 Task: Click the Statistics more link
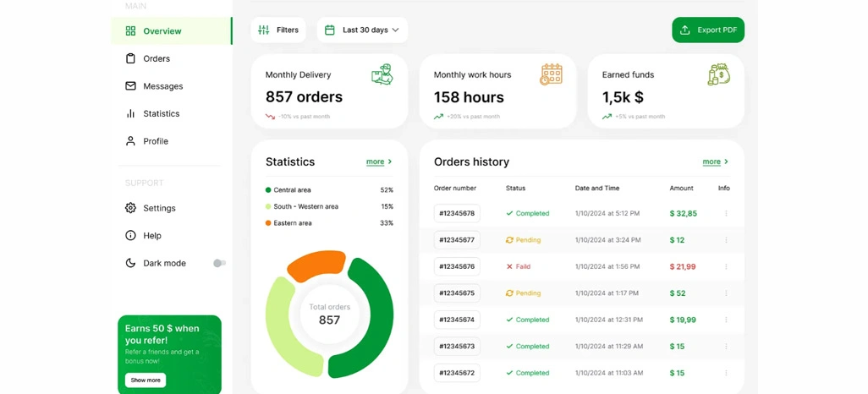pos(376,161)
